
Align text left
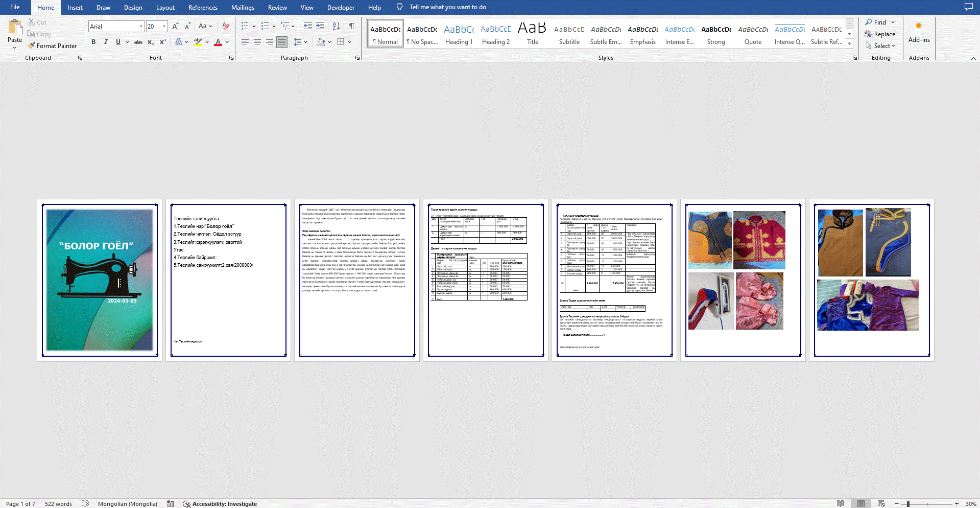245,42
